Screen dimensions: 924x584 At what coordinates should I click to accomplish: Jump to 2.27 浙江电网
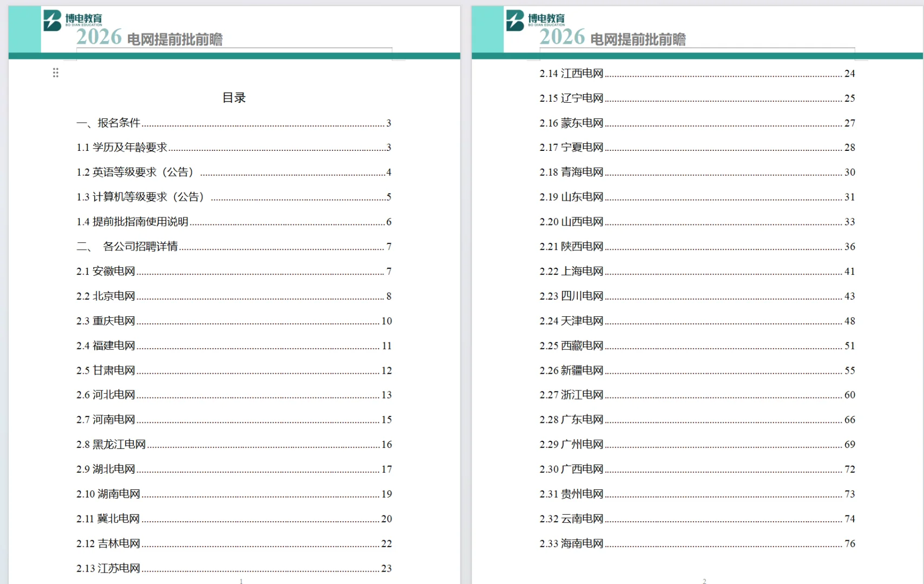[697, 395]
